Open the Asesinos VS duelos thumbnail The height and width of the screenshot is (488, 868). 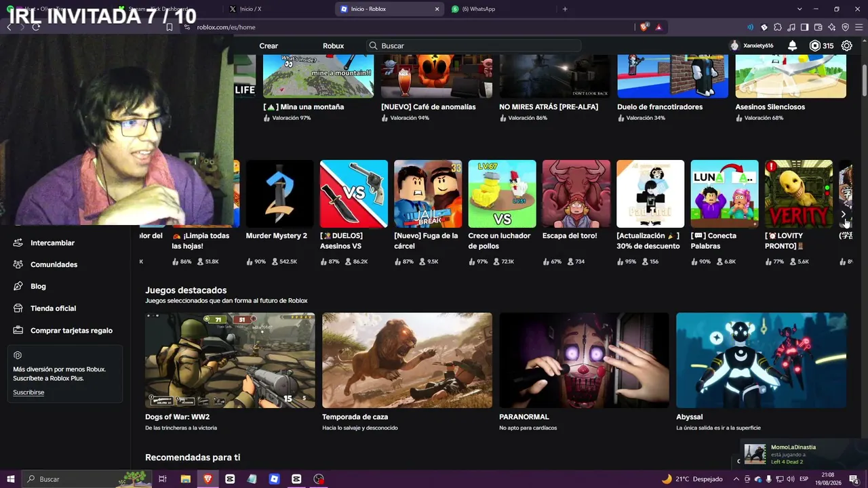(x=354, y=194)
